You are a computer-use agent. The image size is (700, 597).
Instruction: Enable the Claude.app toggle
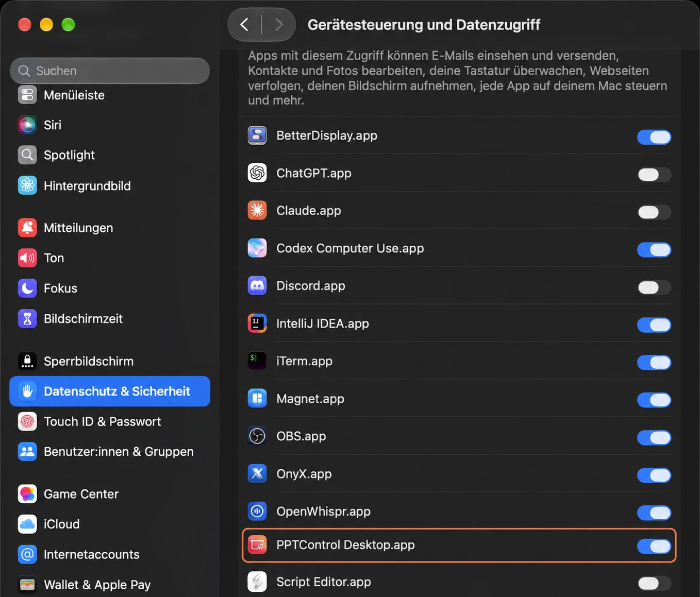click(654, 212)
